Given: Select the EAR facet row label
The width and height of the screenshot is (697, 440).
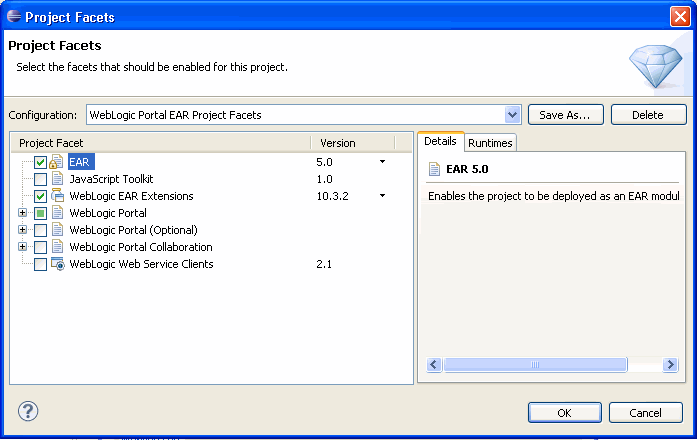Looking at the screenshot, I should 81,162.
